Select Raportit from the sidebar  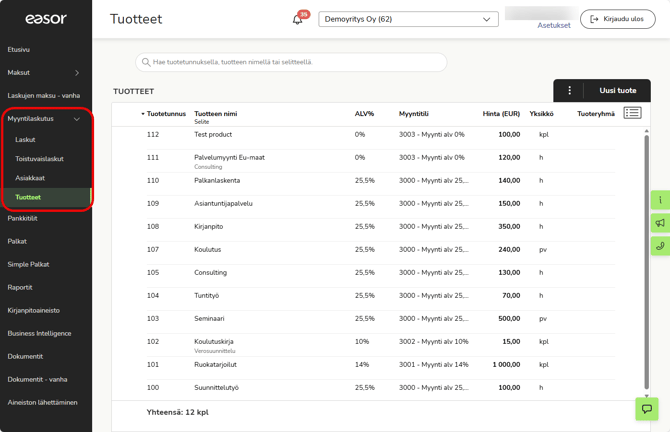20,287
